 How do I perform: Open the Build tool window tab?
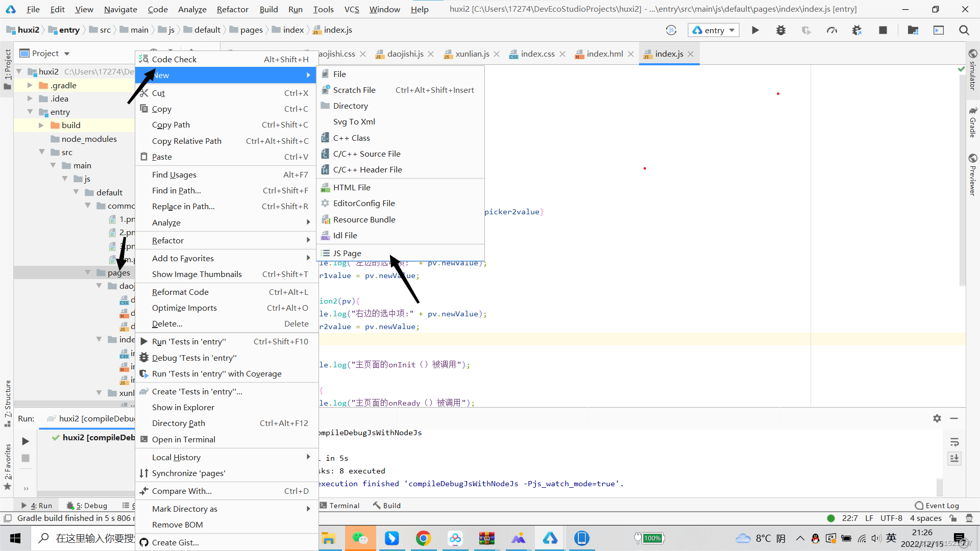[387, 506]
